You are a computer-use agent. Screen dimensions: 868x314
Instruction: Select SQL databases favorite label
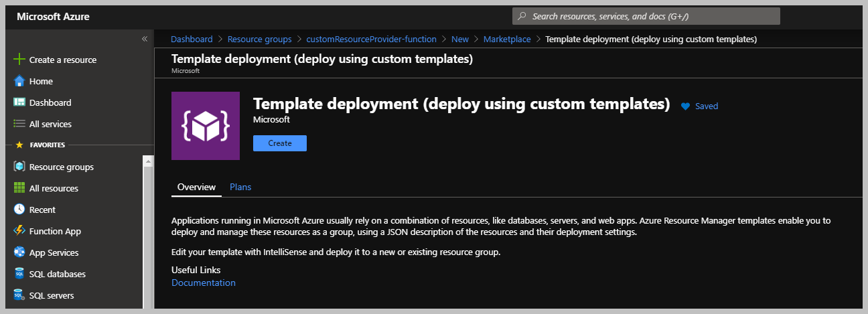point(58,274)
